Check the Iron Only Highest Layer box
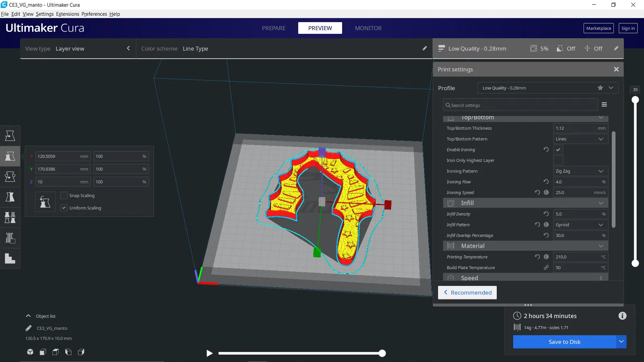Image resolution: width=644 pixels, height=362 pixels. point(558,160)
